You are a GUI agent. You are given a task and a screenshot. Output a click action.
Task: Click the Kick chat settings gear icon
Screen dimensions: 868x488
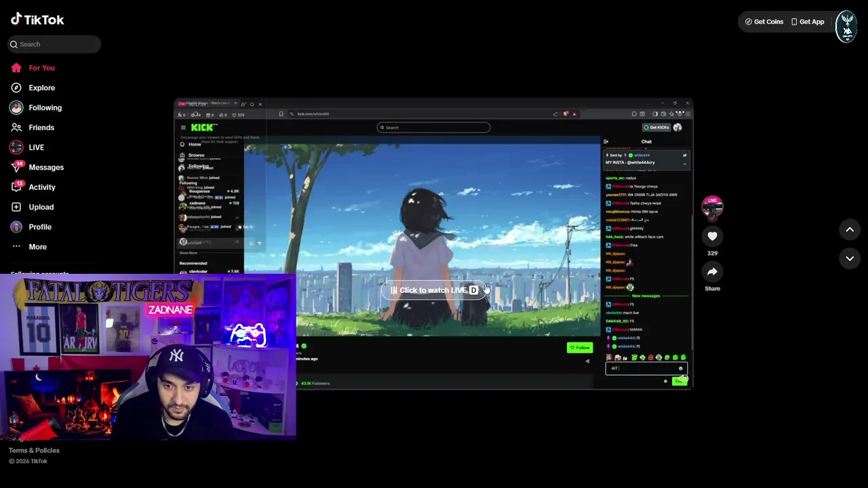665,381
